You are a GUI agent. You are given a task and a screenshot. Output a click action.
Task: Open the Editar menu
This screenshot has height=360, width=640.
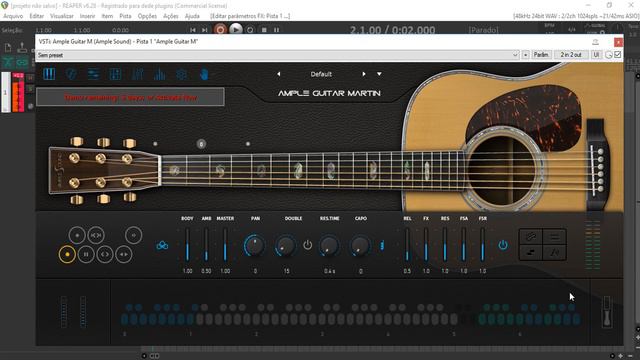36,16
